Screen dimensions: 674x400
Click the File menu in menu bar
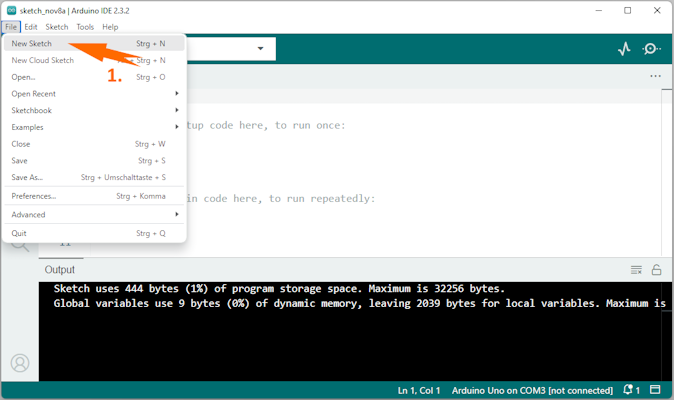[x=11, y=27]
